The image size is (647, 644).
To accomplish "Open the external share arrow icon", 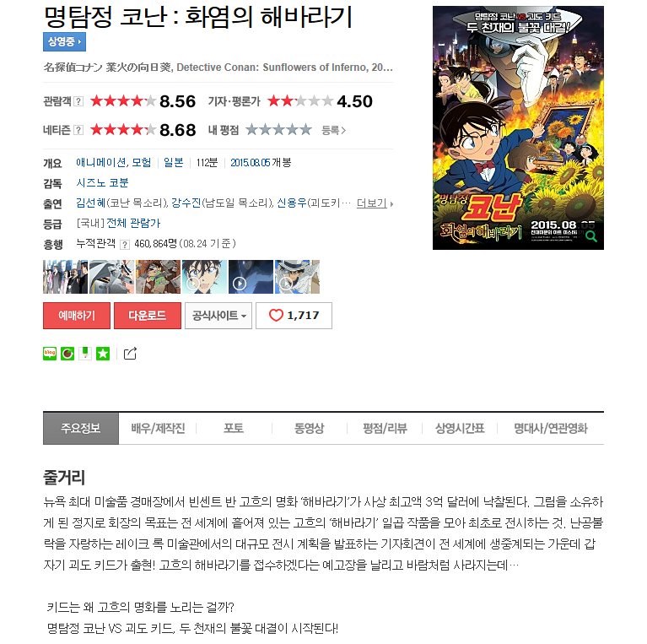I will tap(130, 354).
